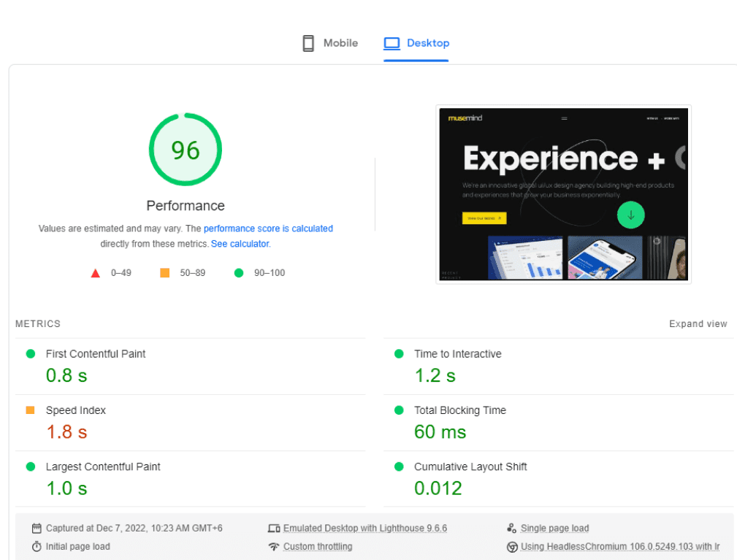Click the green circle 90–100 legend icon

239,272
